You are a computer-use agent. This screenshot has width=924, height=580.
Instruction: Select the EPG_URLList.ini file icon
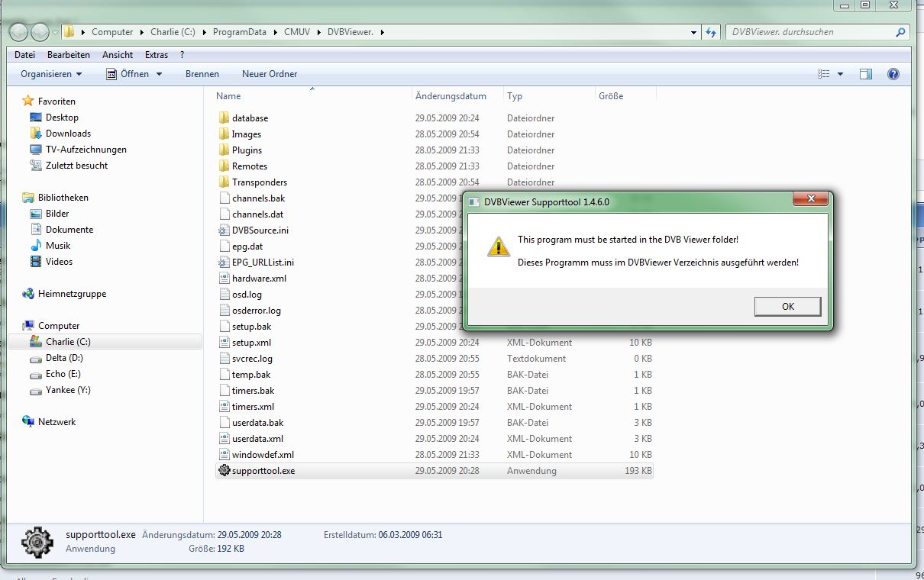[224, 263]
